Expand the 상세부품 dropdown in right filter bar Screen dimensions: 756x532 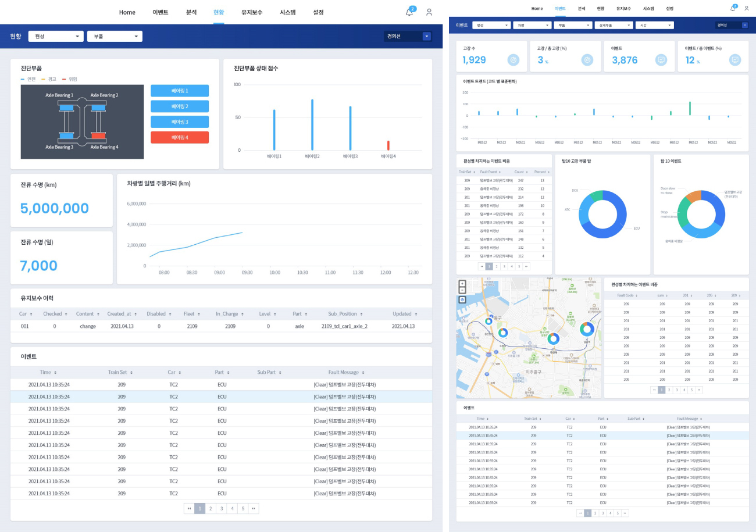[613, 25]
